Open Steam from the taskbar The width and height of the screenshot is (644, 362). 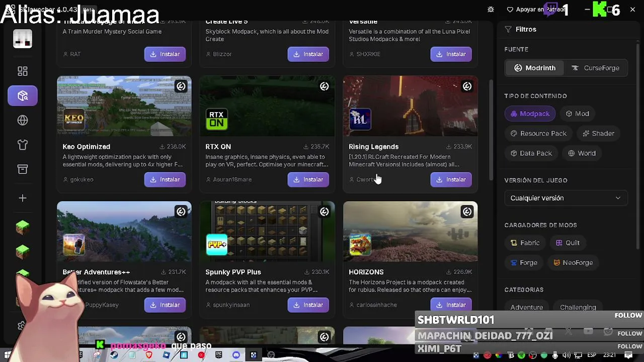pos(114,355)
